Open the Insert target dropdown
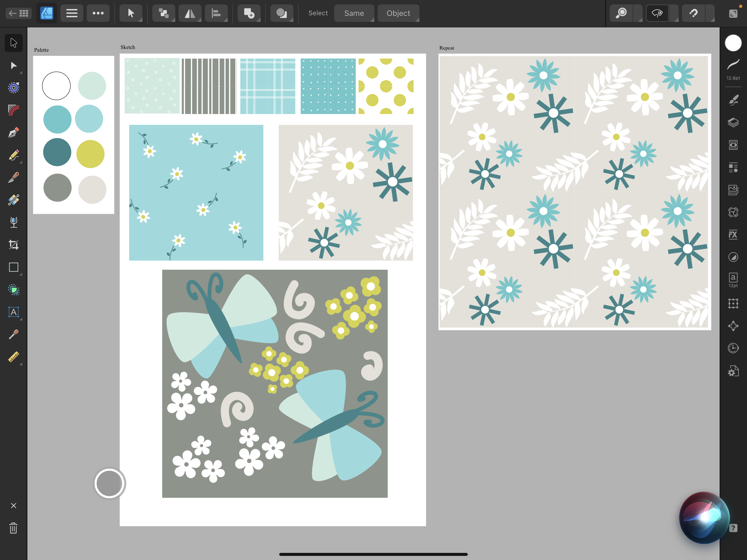This screenshot has height=560, width=747. click(x=249, y=13)
